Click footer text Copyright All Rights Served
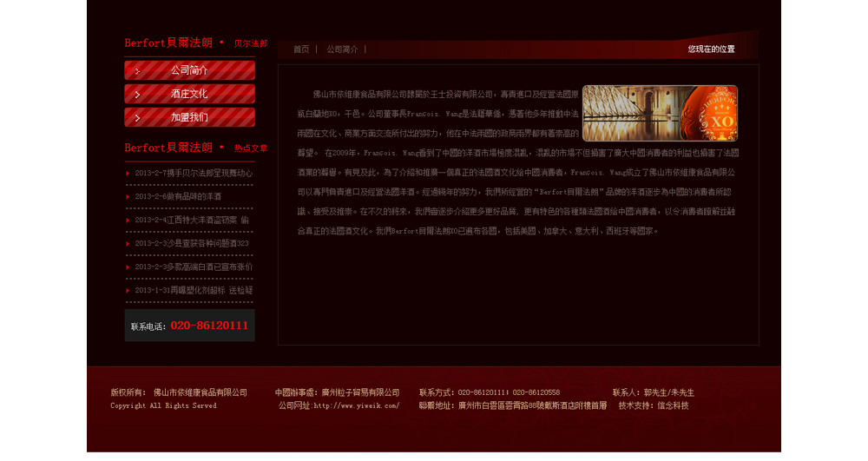This screenshot has width=868, height=461. (x=163, y=405)
